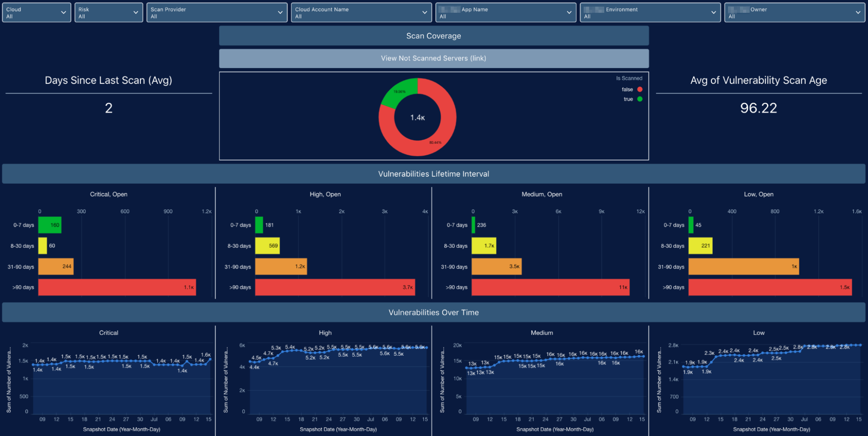Image resolution: width=868 pixels, height=436 pixels.
Task: Expand the Scan Provider dropdown
Action: coord(217,12)
